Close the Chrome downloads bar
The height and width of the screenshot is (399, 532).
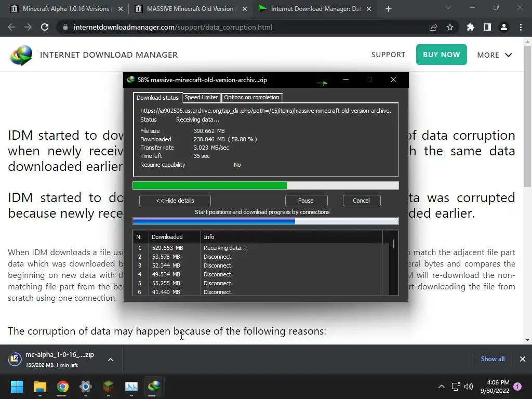(x=523, y=359)
